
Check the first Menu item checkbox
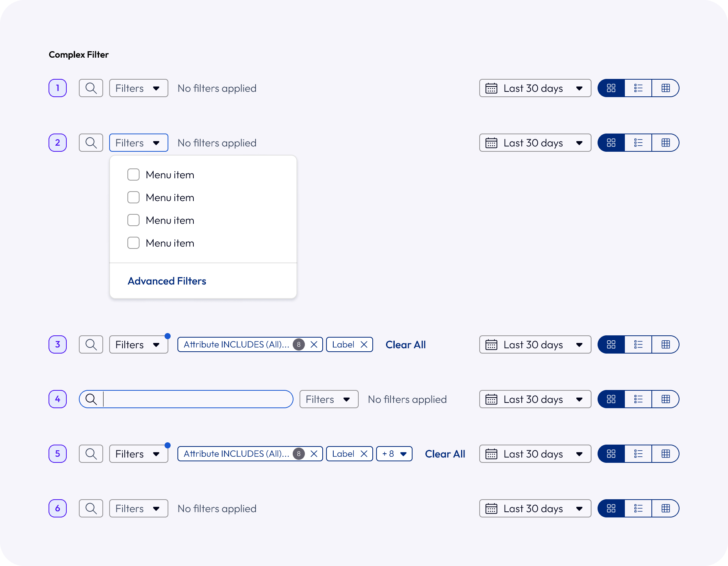pos(133,175)
